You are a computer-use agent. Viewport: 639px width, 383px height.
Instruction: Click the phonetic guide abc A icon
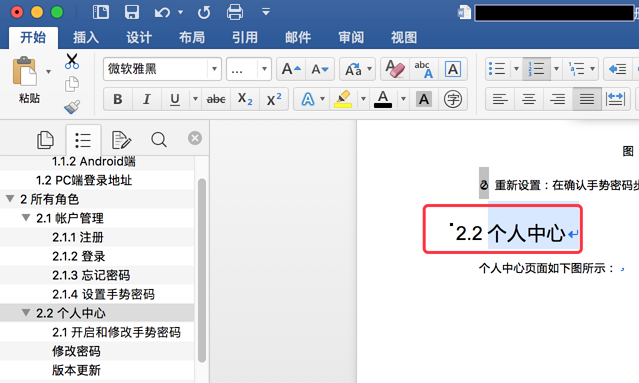click(x=423, y=69)
